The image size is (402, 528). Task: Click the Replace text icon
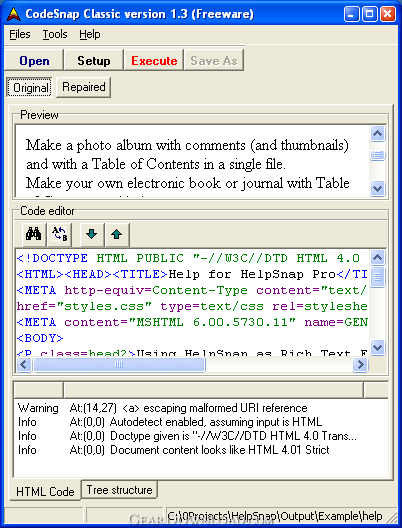[60, 234]
